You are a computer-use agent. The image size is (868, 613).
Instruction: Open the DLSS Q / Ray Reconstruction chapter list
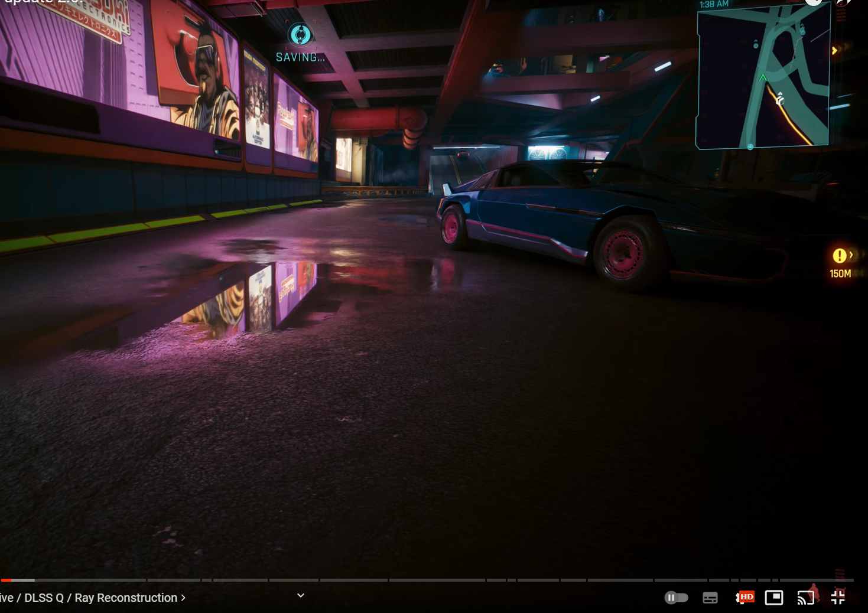[93, 598]
